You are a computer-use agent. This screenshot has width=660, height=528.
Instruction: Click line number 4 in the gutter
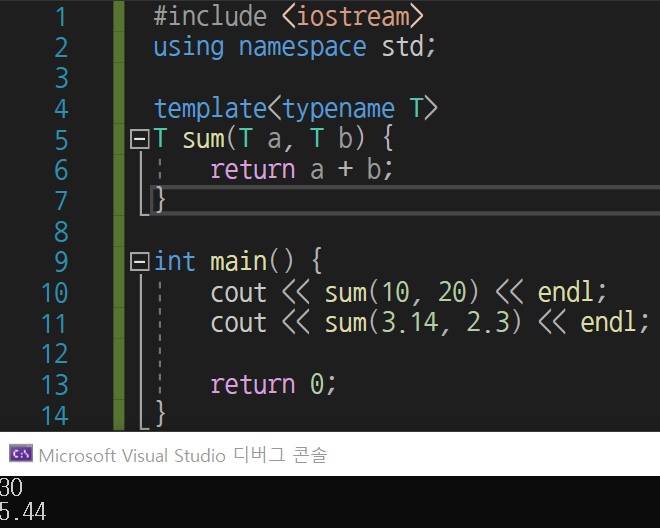(61, 109)
